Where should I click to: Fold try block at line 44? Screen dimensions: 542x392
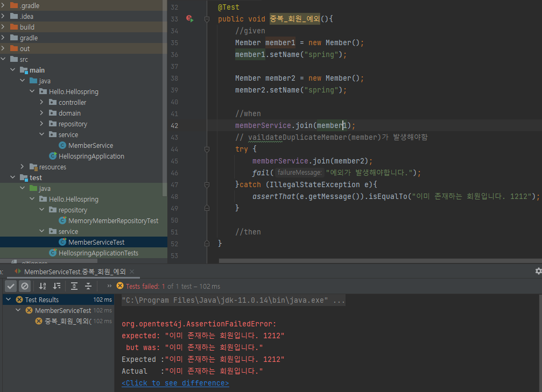click(x=207, y=149)
